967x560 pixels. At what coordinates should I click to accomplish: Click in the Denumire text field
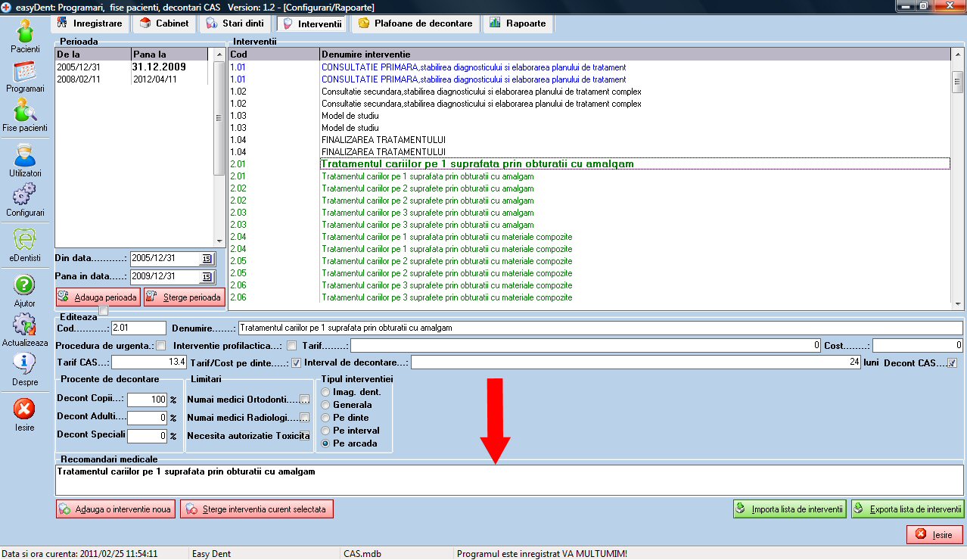[x=599, y=328]
